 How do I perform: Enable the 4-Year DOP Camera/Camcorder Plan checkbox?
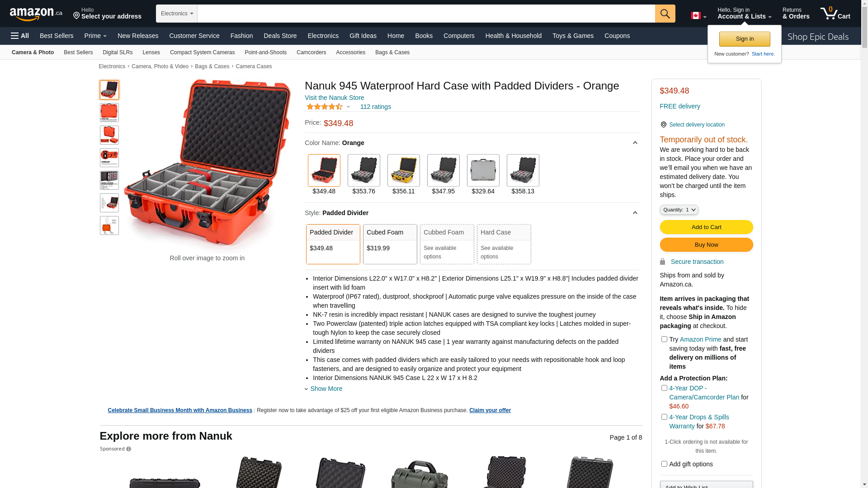click(664, 388)
